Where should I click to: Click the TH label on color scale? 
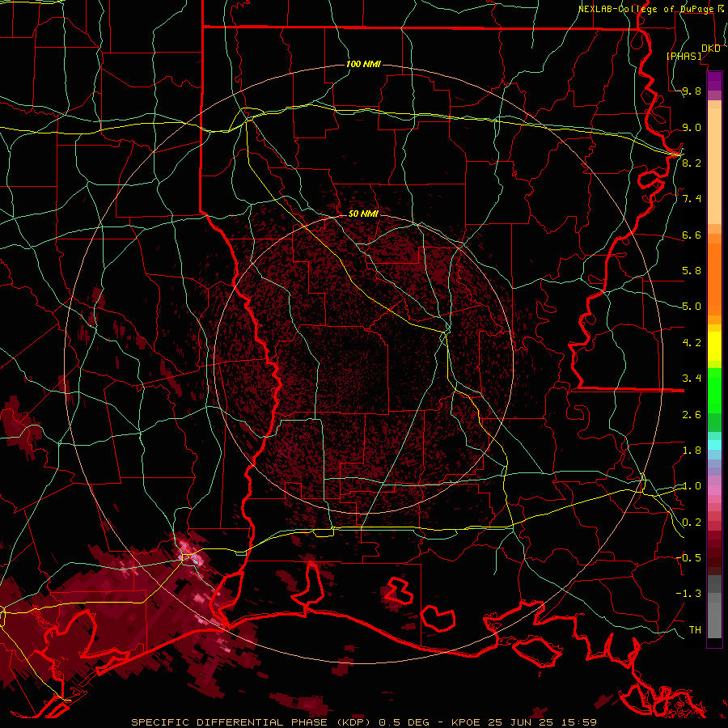pyautogui.click(x=695, y=629)
